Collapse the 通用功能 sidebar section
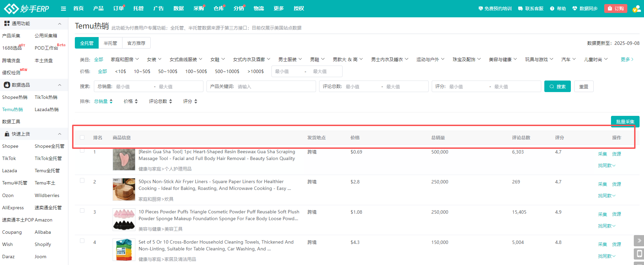This screenshot has width=644, height=265. [60, 23]
